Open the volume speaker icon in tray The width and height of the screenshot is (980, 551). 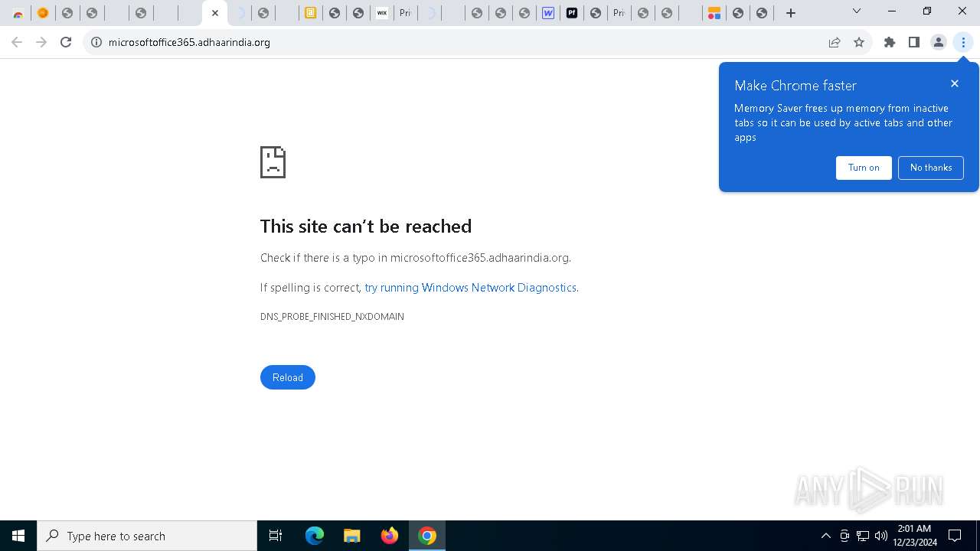point(881,536)
